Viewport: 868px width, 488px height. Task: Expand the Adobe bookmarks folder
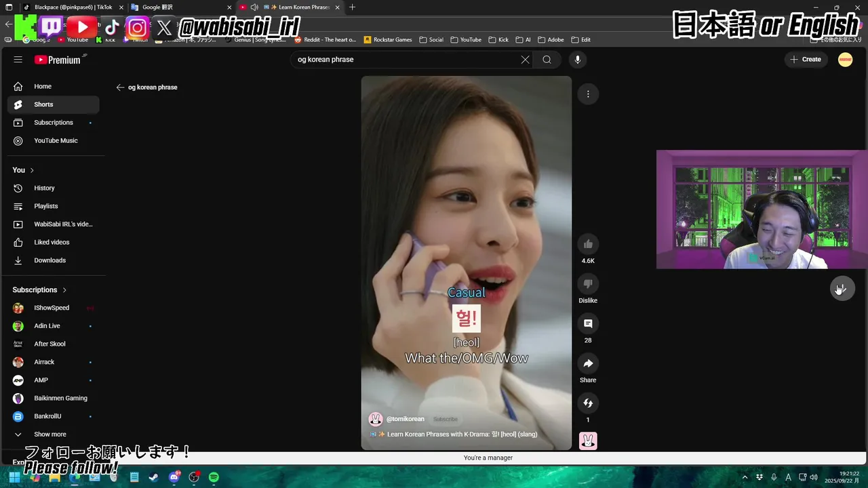point(551,40)
